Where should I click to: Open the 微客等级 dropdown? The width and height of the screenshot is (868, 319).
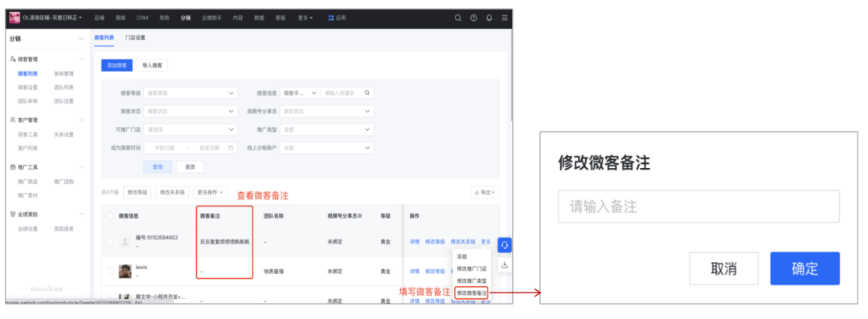click(190, 93)
